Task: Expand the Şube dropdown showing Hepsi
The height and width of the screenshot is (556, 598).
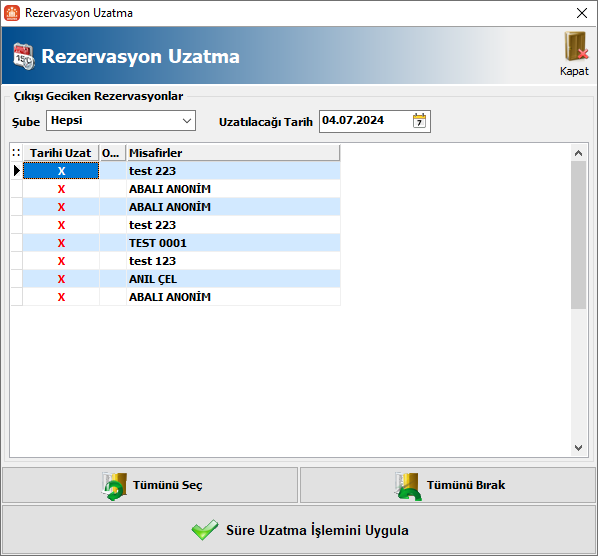Action: tap(121, 121)
